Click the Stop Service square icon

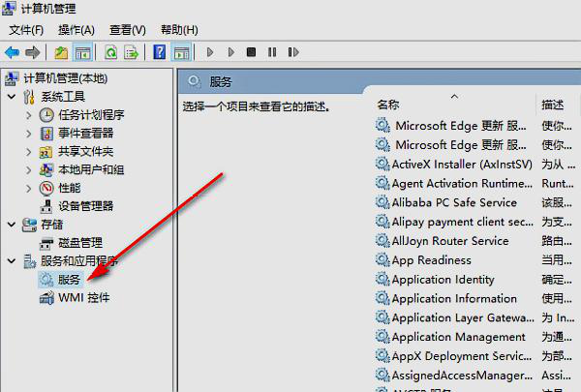pyautogui.click(x=251, y=52)
